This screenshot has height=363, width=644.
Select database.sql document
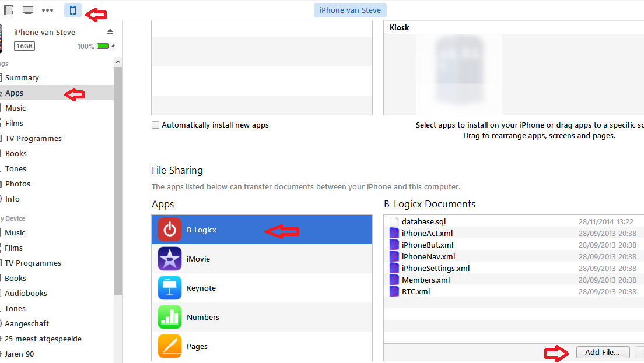click(514, 221)
